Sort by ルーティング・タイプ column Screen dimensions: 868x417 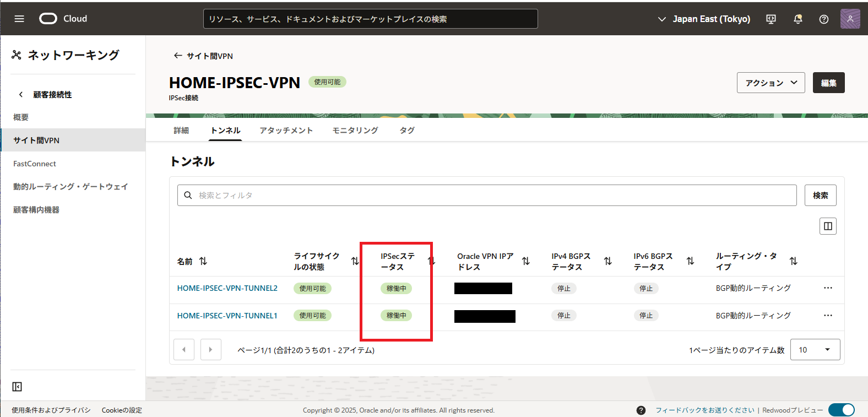[x=794, y=261]
